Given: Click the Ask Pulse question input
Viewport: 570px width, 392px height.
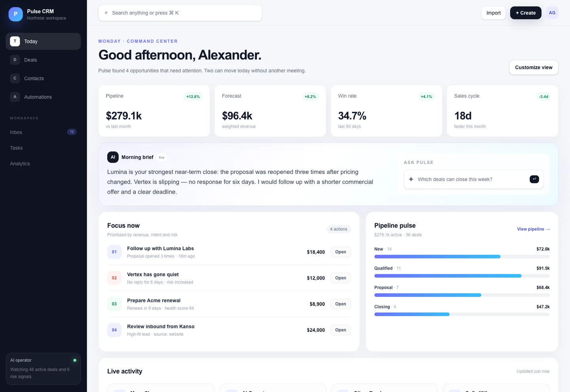Looking at the screenshot, I should (x=473, y=179).
